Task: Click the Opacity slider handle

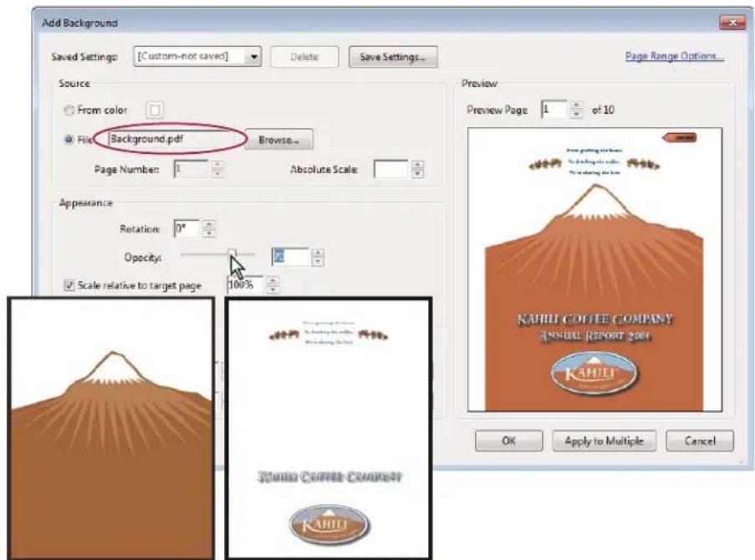Action: point(232,254)
